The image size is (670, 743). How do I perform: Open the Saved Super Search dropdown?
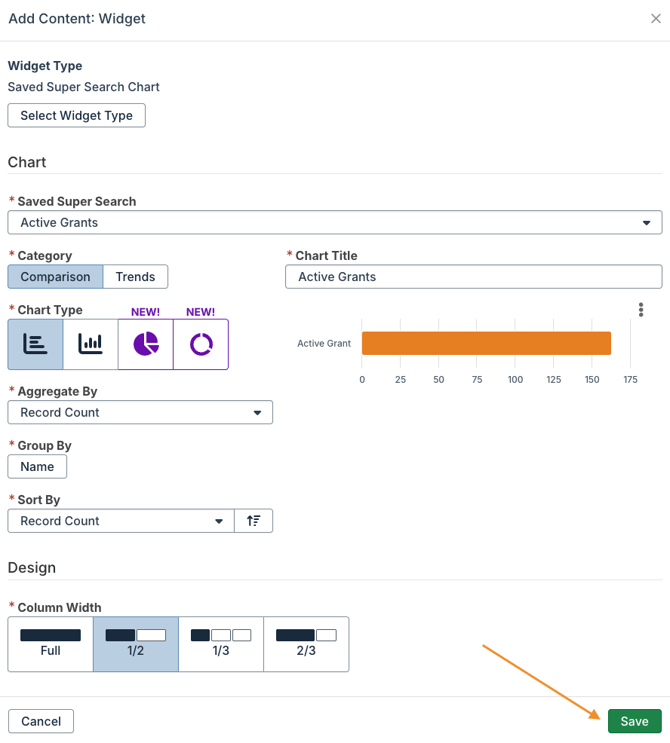tap(334, 222)
